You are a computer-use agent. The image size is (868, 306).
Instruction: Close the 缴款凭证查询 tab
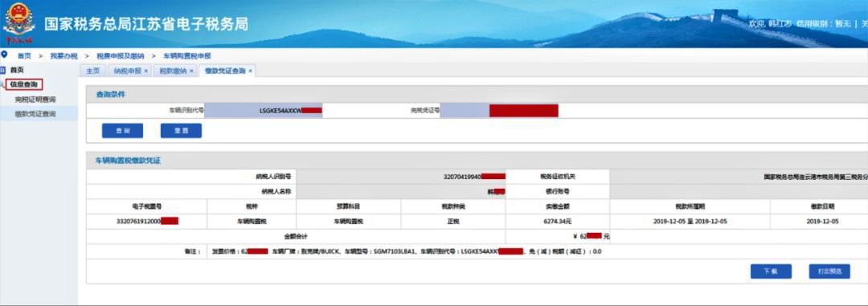pyautogui.click(x=250, y=71)
